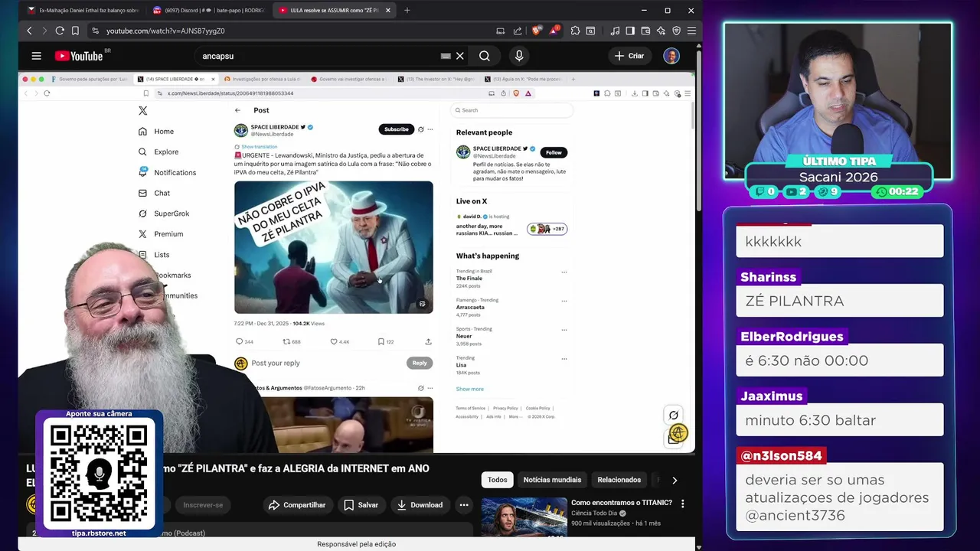
Task: Open the Brave Wallet icon
Action: [645, 31]
